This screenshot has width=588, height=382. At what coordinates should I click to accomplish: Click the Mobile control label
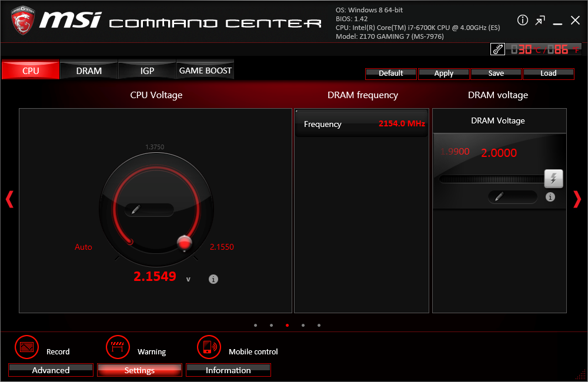253,351
